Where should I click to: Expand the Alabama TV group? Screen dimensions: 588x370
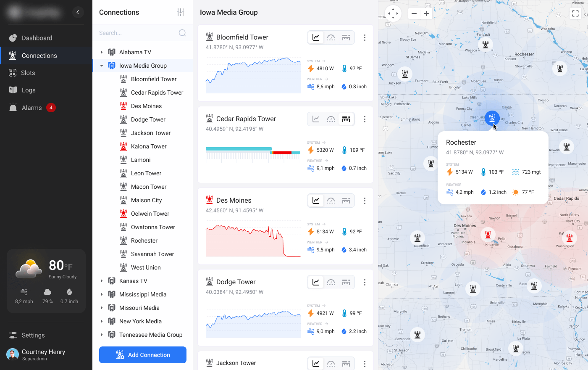102,52
